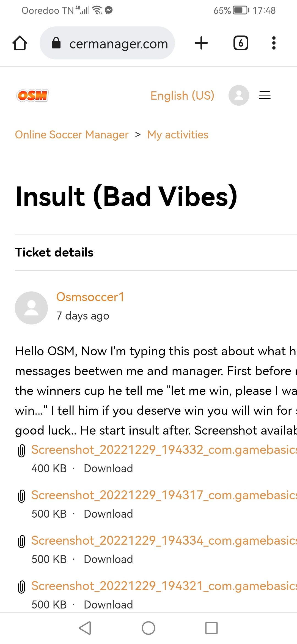Open the English (US) language selector
Screen dimensions: 297x644
(182, 96)
